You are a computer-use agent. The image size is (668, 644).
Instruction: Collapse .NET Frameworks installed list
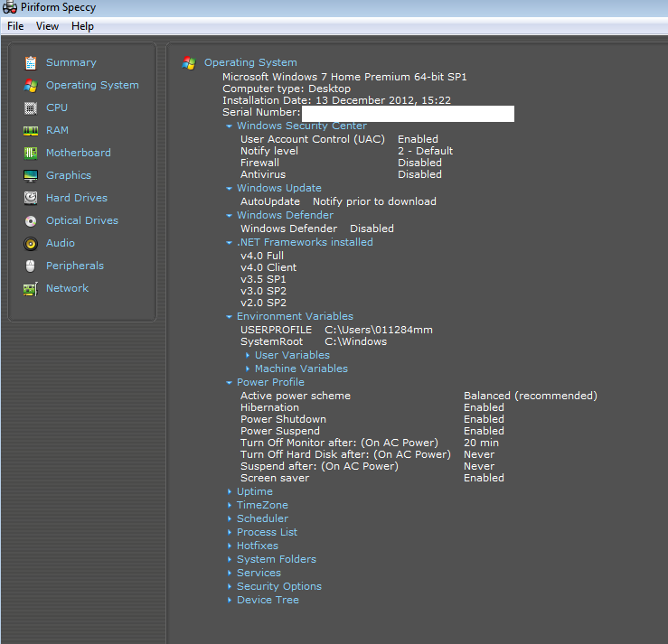[230, 243]
